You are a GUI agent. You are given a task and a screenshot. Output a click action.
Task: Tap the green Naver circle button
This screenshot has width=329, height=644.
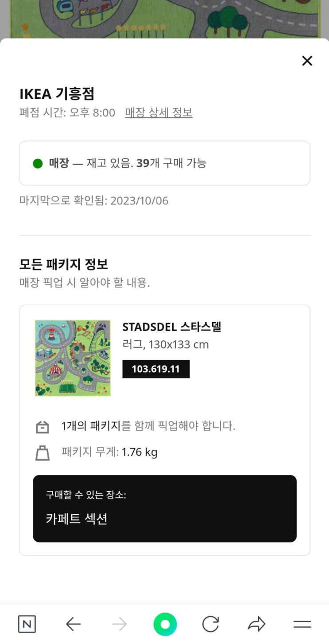(165, 625)
